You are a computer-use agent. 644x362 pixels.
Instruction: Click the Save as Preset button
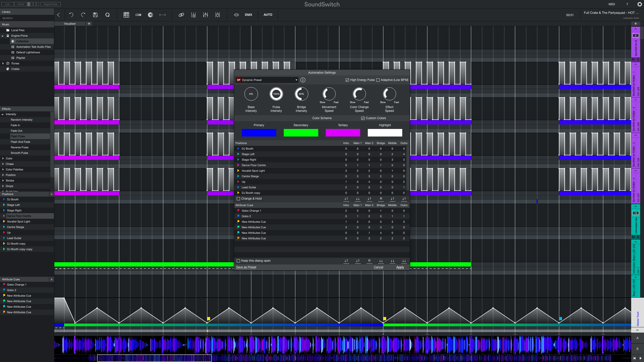pyautogui.click(x=246, y=267)
